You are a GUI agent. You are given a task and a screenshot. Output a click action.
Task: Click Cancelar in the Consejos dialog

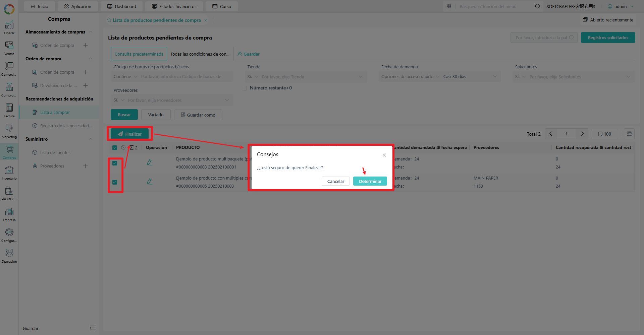pyautogui.click(x=336, y=181)
